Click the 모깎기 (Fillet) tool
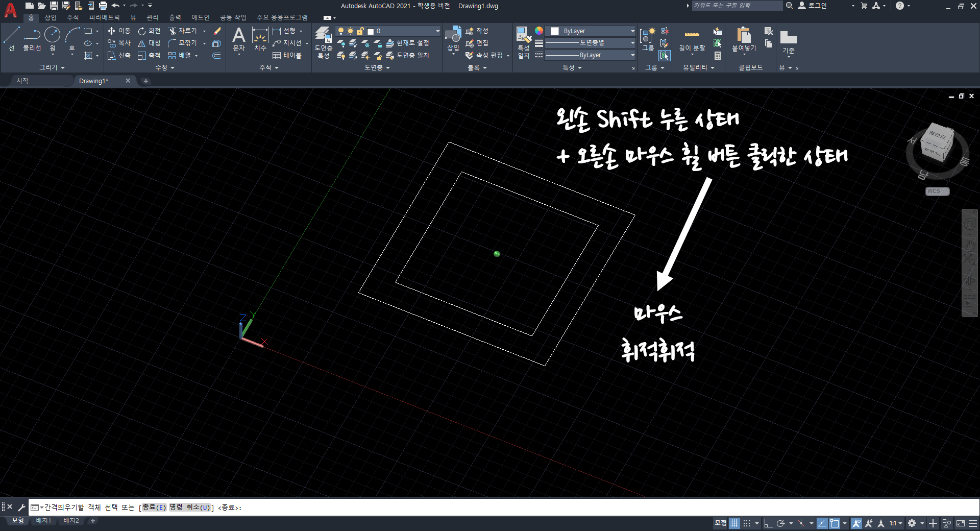Screen dimensions: 980x531 coord(183,43)
